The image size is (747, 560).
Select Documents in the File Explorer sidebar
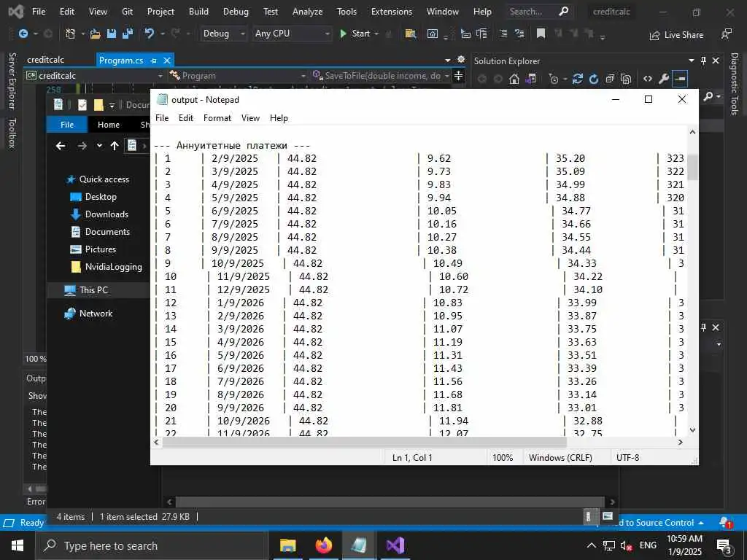coord(100,232)
